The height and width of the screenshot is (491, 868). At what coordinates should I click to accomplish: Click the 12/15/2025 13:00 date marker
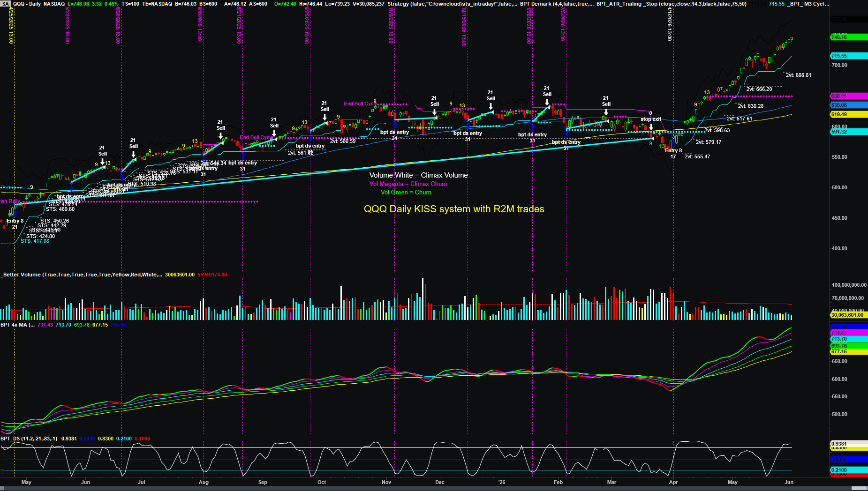tap(464, 27)
